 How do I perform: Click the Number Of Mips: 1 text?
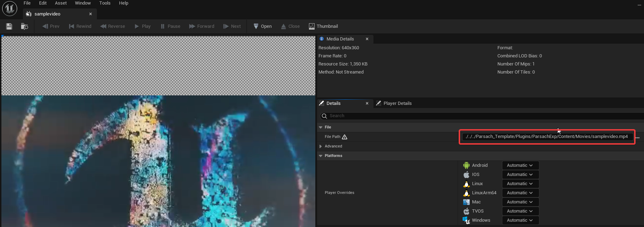516,64
